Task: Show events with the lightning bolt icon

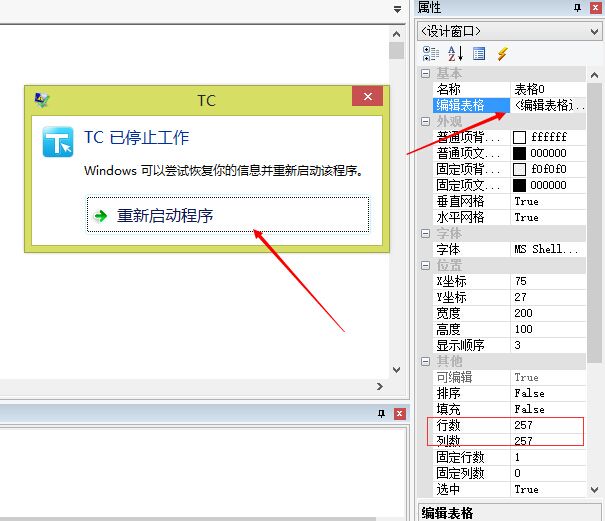Action: click(x=502, y=54)
